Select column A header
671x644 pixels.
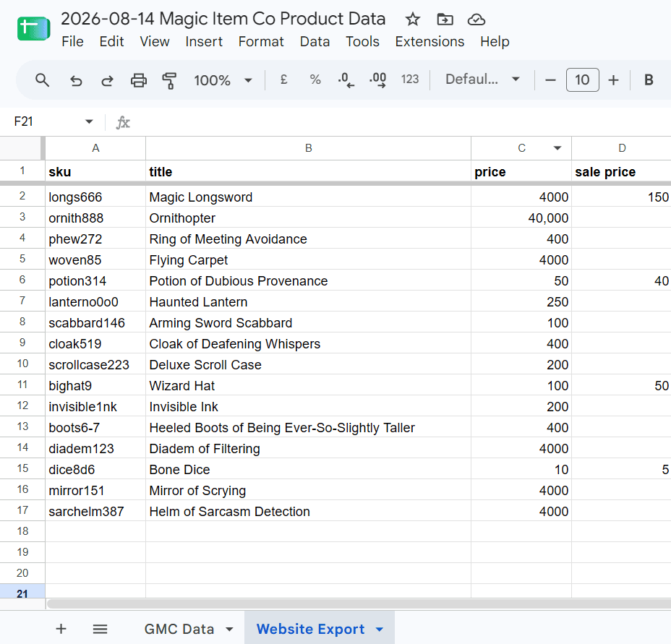(95, 148)
